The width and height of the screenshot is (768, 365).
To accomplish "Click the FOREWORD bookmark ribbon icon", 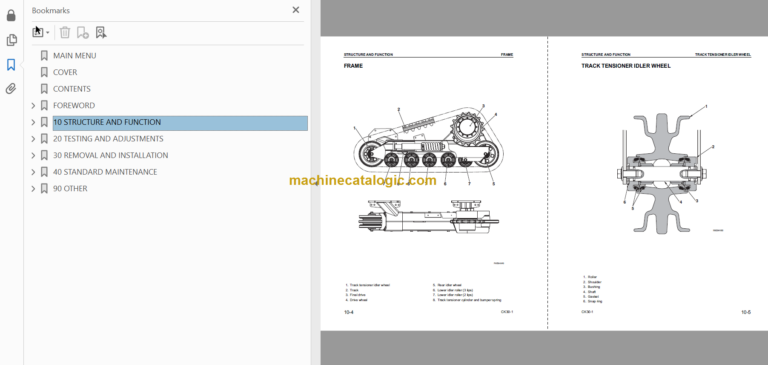I will coord(44,105).
